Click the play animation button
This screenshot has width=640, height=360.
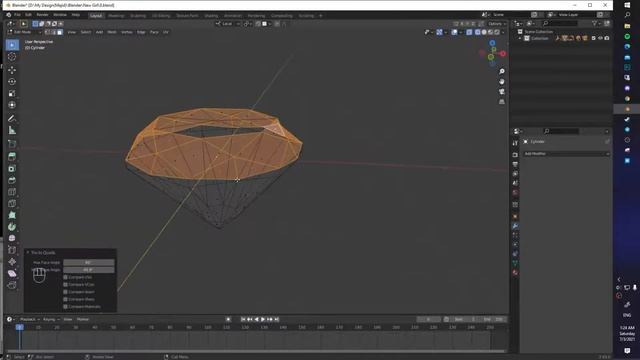coord(263,319)
